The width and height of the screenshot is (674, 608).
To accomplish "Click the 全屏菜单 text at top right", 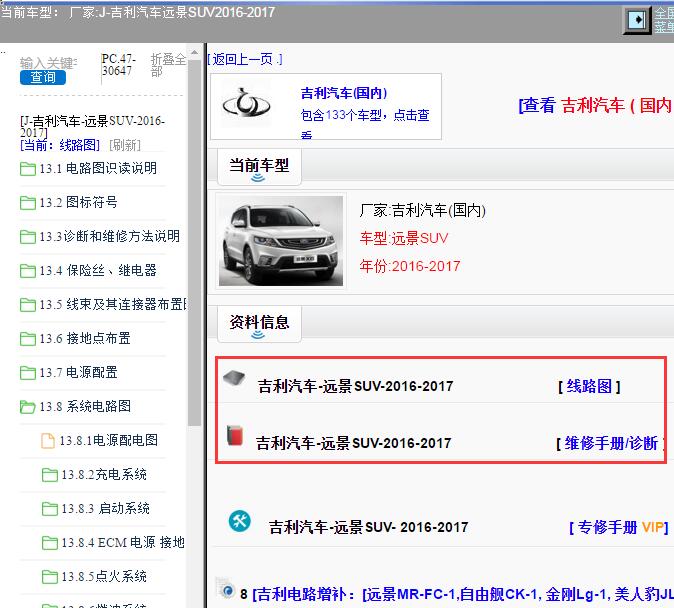I will point(664,20).
